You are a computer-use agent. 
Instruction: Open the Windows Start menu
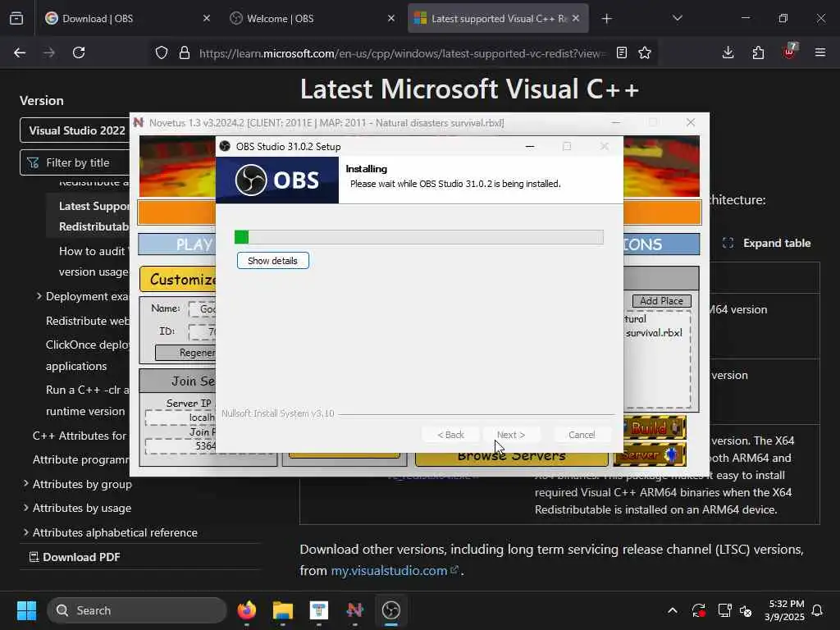[26, 610]
